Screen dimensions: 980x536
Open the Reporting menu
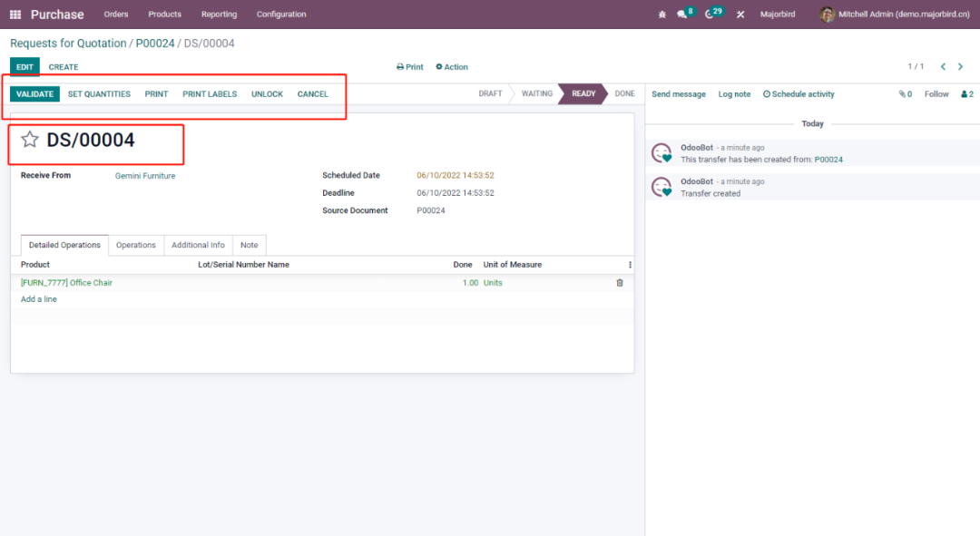point(219,15)
